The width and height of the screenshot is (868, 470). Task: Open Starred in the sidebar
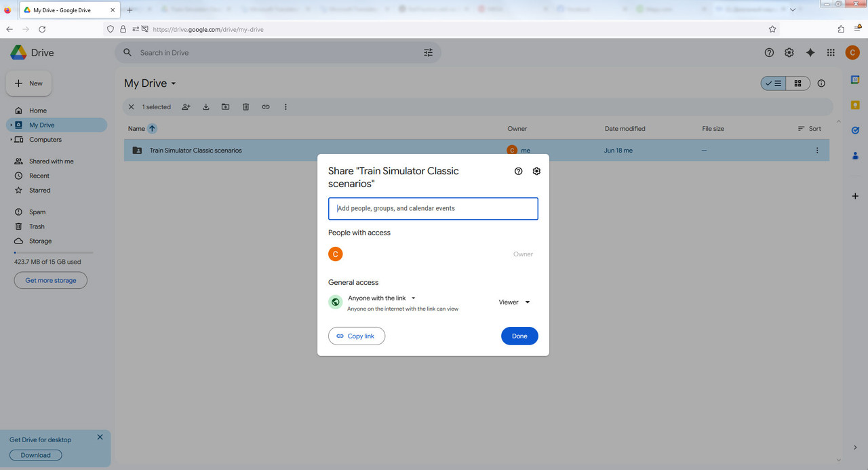pyautogui.click(x=40, y=191)
